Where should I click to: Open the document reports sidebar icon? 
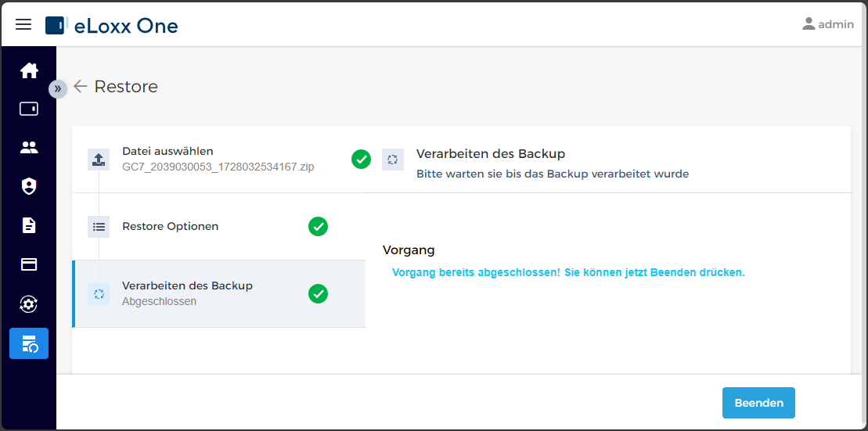coord(29,225)
